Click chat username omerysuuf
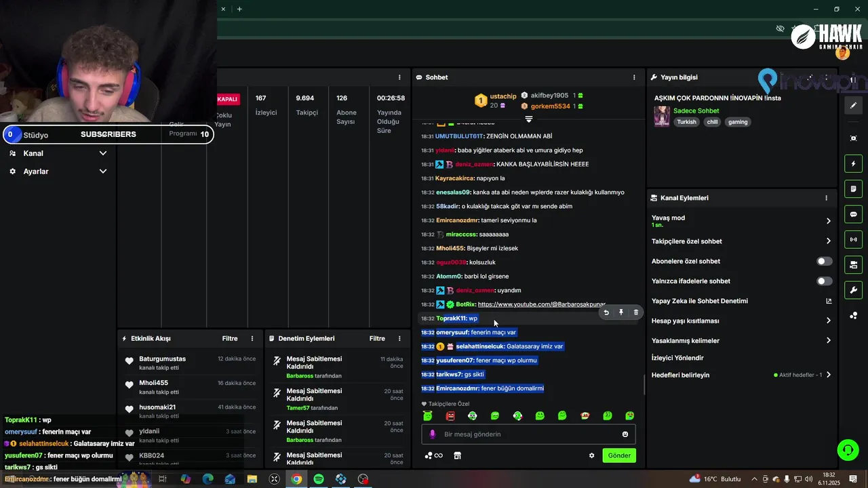868x488 pixels. [x=452, y=332]
